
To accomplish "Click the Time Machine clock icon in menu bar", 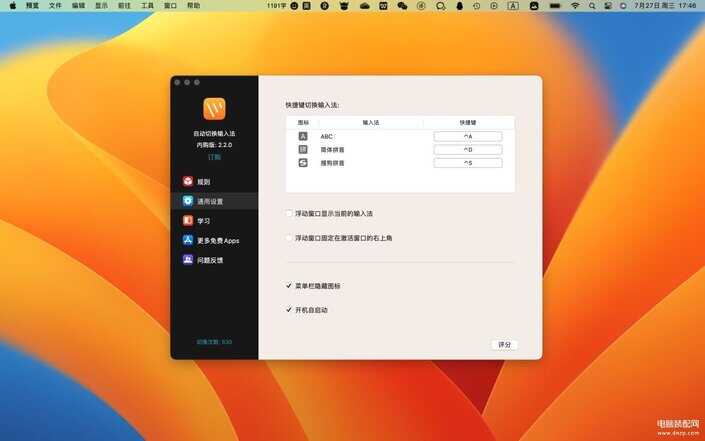I will 477,6.
